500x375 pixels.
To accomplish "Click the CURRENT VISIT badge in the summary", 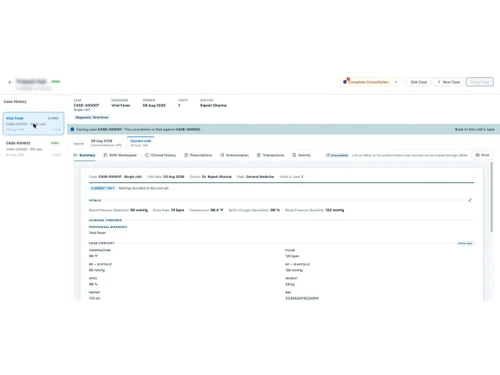I will pos(103,188).
